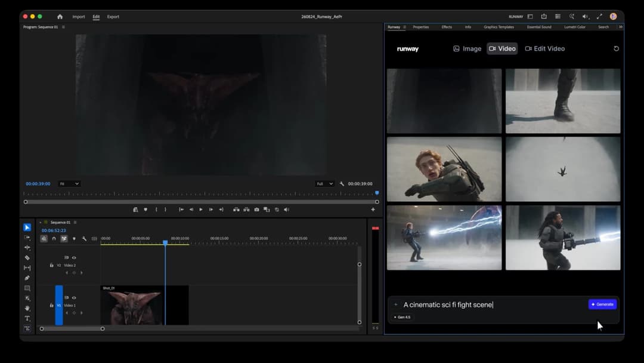Toggle V1 source patching target

59,305
